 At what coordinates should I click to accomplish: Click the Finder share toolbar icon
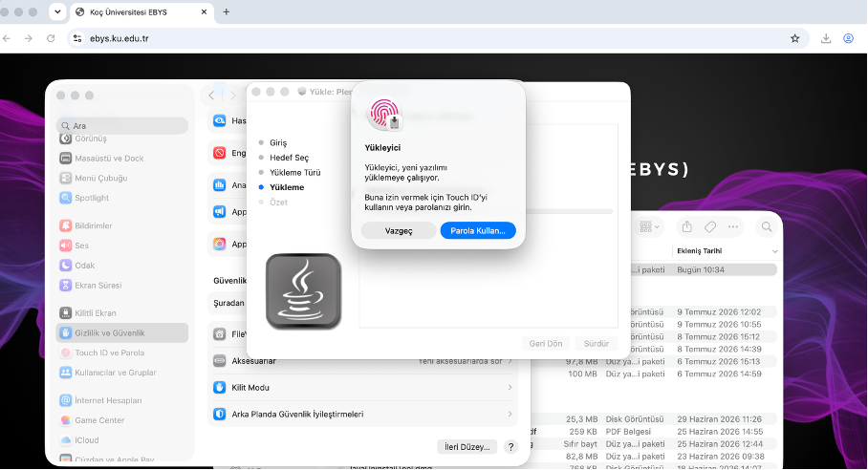click(x=687, y=226)
